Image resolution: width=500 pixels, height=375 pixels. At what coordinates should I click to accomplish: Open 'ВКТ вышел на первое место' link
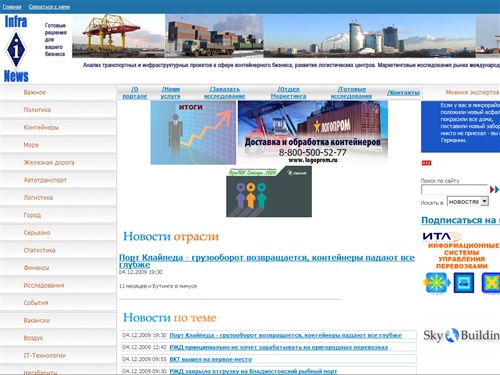(211, 359)
